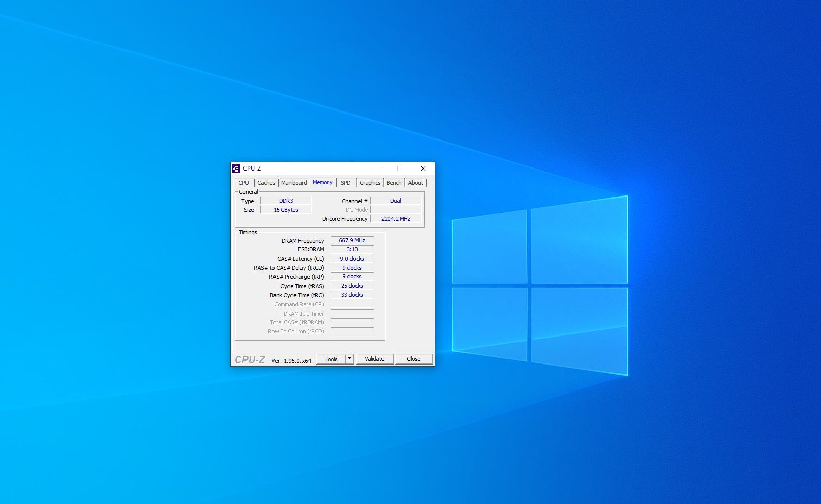Click the Bank Cycle Time value 33 clocks

(x=352, y=295)
